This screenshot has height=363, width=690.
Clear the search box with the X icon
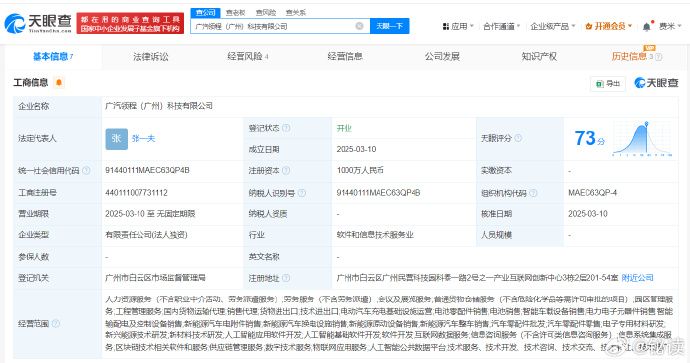pyautogui.click(x=360, y=26)
